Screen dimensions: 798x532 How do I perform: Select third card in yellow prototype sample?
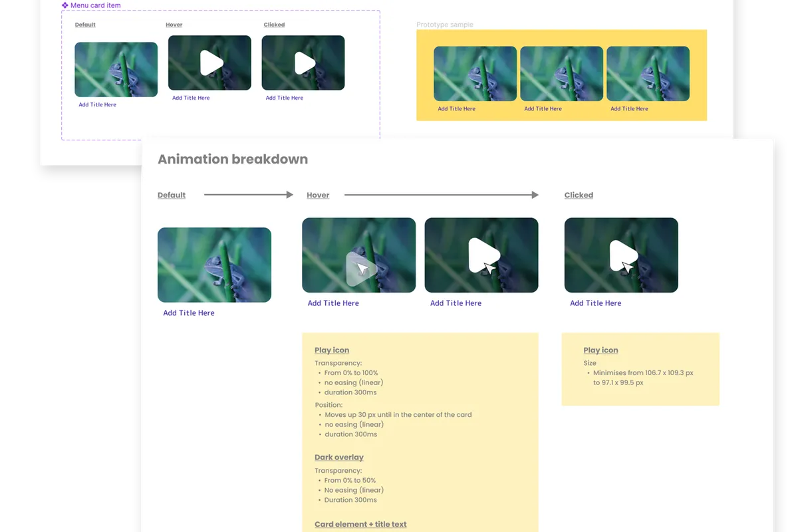648,74
